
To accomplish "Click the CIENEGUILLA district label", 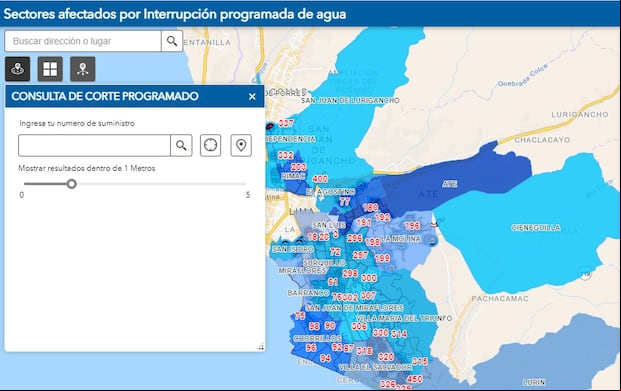I will 536,228.
